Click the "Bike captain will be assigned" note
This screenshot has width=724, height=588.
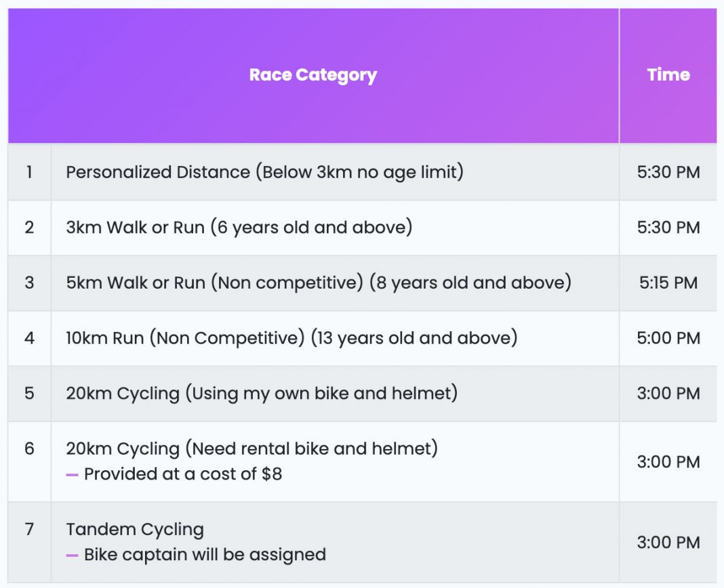[x=205, y=555]
